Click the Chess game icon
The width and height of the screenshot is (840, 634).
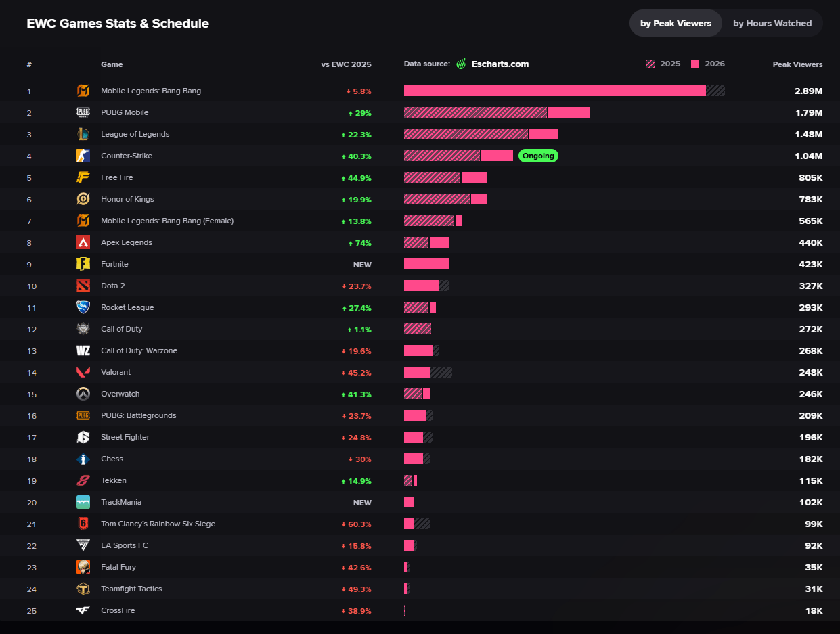tap(83, 459)
